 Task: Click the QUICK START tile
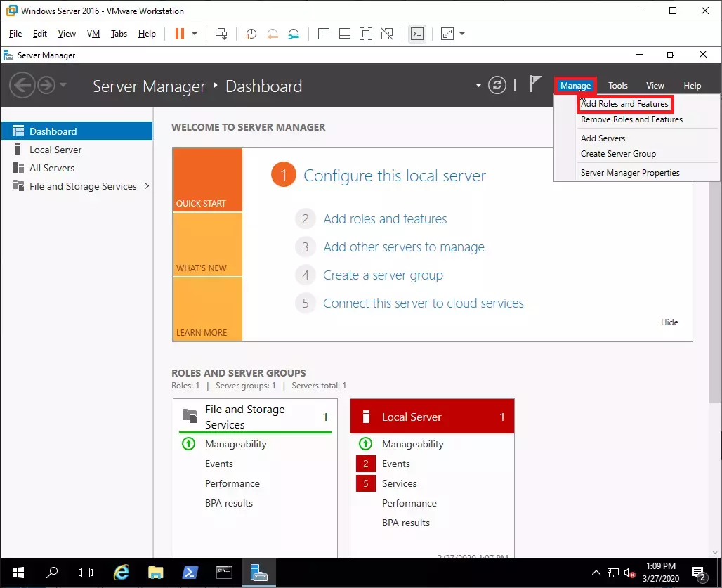pos(208,180)
